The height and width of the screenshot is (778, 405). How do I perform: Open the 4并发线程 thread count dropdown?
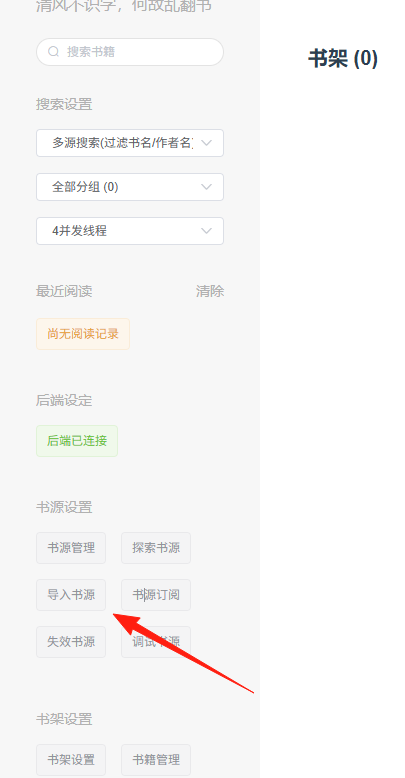130,231
